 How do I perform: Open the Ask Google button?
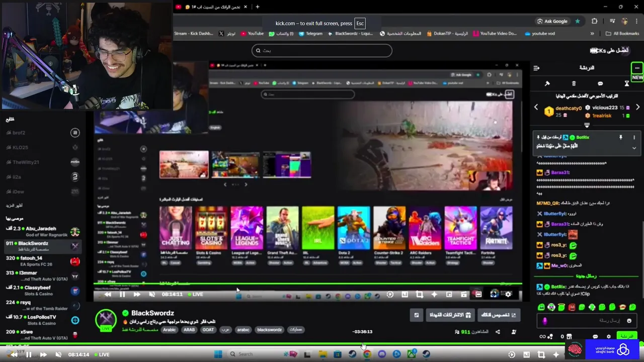coord(552,21)
